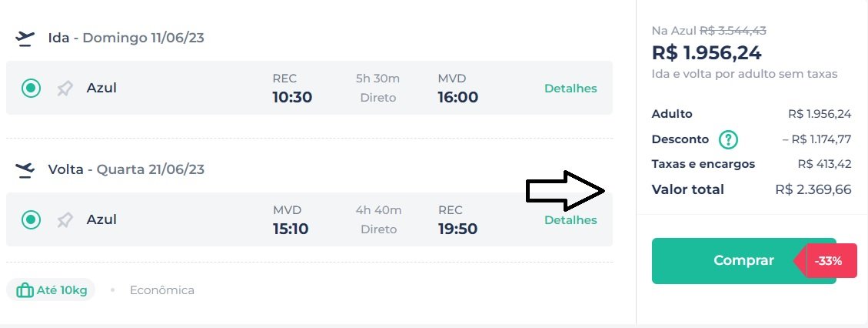Click the Econômica cabin class label
The height and width of the screenshot is (328, 868).
tap(162, 290)
